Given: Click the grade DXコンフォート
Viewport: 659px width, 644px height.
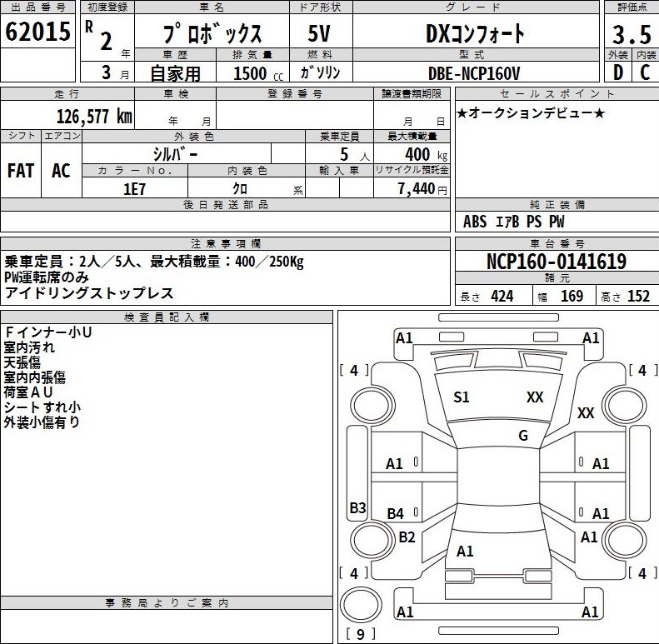Looking at the screenshot, I should (x=476, y=33).
